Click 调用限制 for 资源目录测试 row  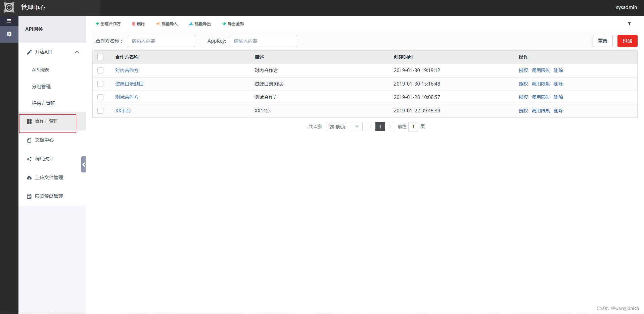tap(541, 84)
